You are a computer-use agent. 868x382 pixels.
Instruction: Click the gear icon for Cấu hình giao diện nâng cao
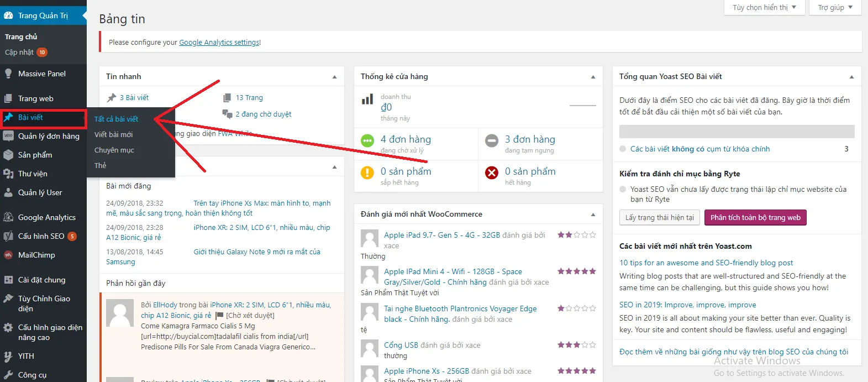(8, 327)
